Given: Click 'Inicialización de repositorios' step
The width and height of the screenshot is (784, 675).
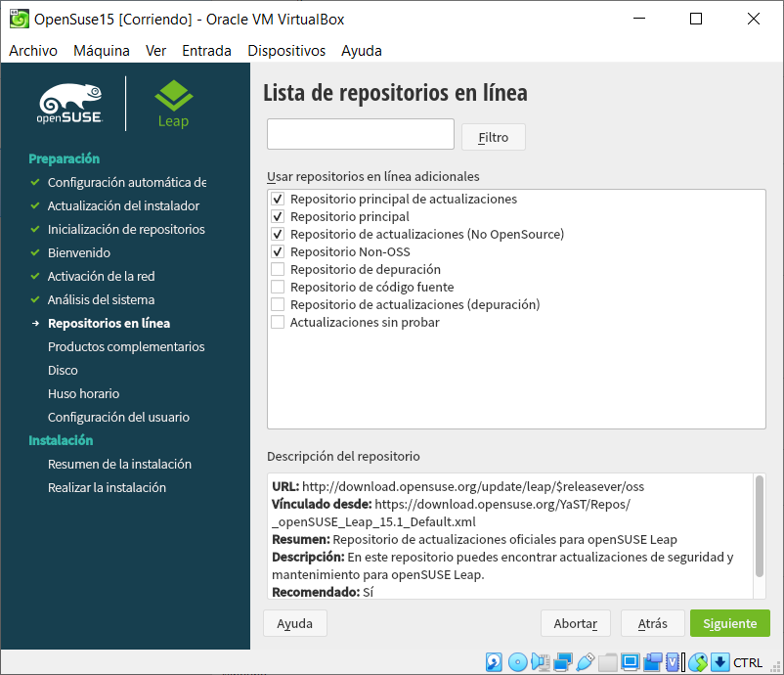Looking at the screenshot, I should [x=126, y=229].
